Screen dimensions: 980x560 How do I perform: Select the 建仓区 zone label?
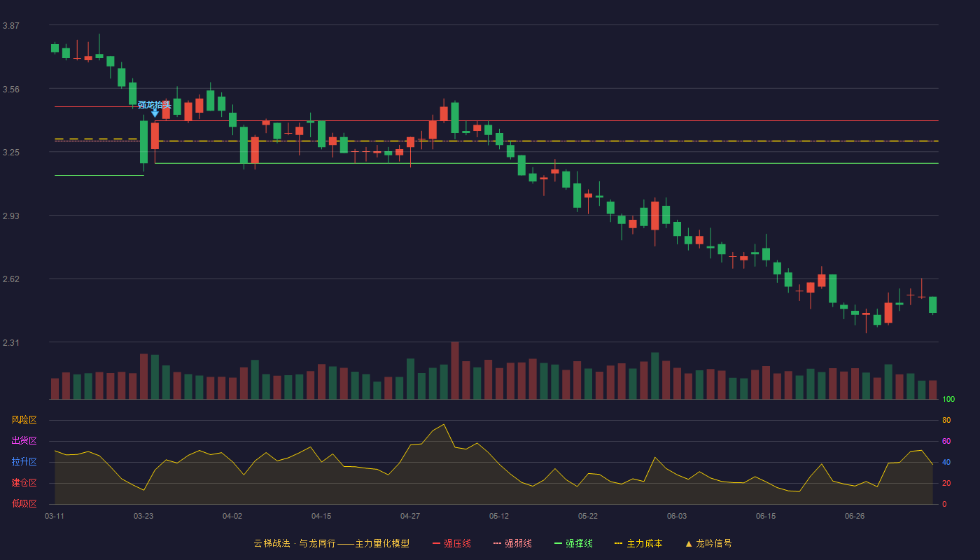(x=24, y=483)
